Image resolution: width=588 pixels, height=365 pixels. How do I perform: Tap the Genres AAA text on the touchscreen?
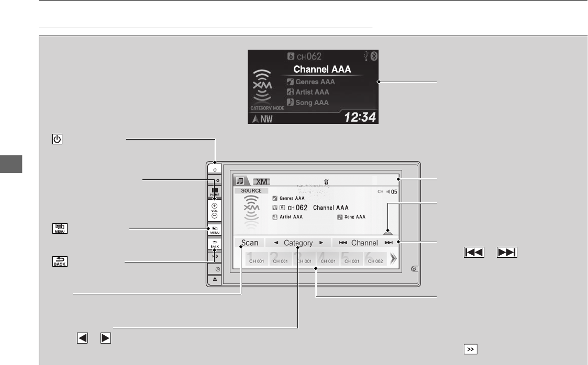tap(292, 198)
